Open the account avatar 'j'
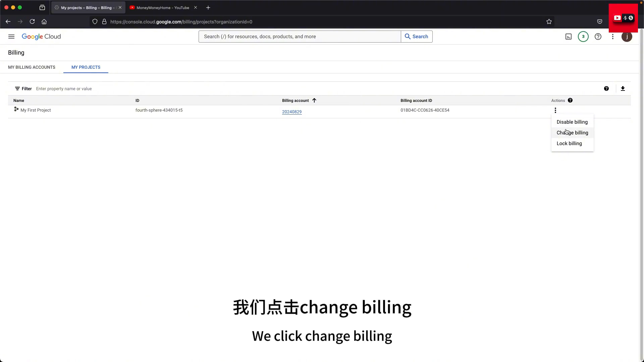 pos(627,37)
